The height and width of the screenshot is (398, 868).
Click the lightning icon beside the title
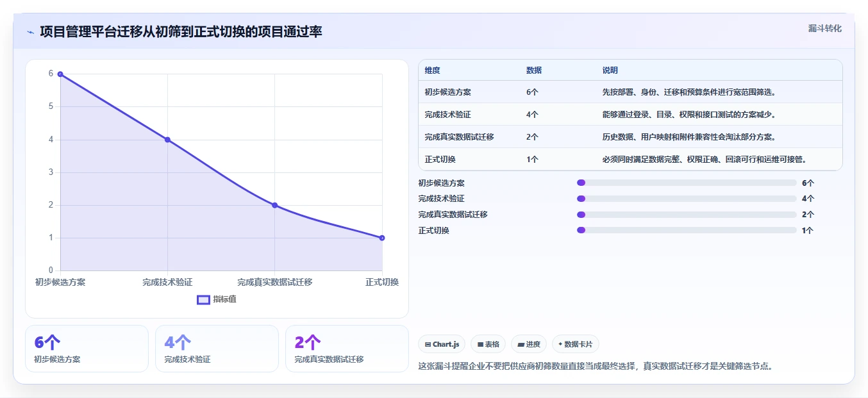(x=30, y=31)
